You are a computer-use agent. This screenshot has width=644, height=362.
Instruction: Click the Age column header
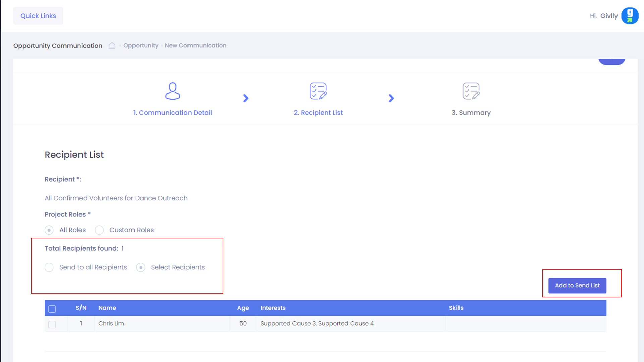(243, 308)
